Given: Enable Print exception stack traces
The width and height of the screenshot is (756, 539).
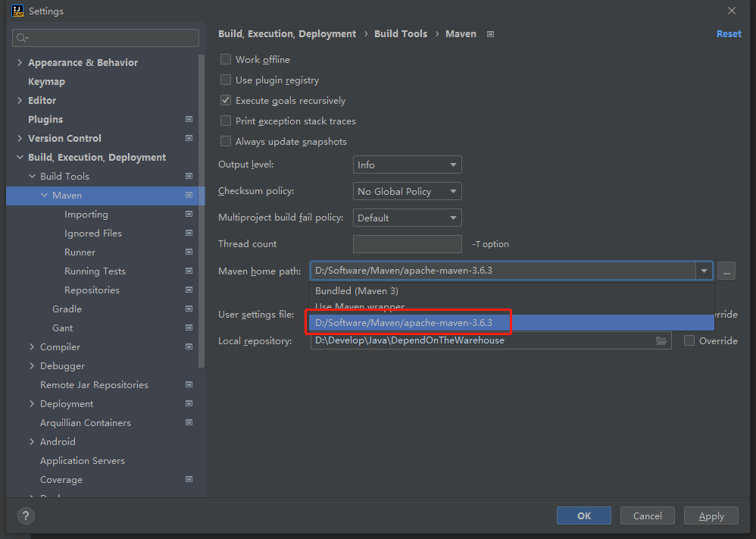Looking at the screenshot, I should tap(226, 121).
